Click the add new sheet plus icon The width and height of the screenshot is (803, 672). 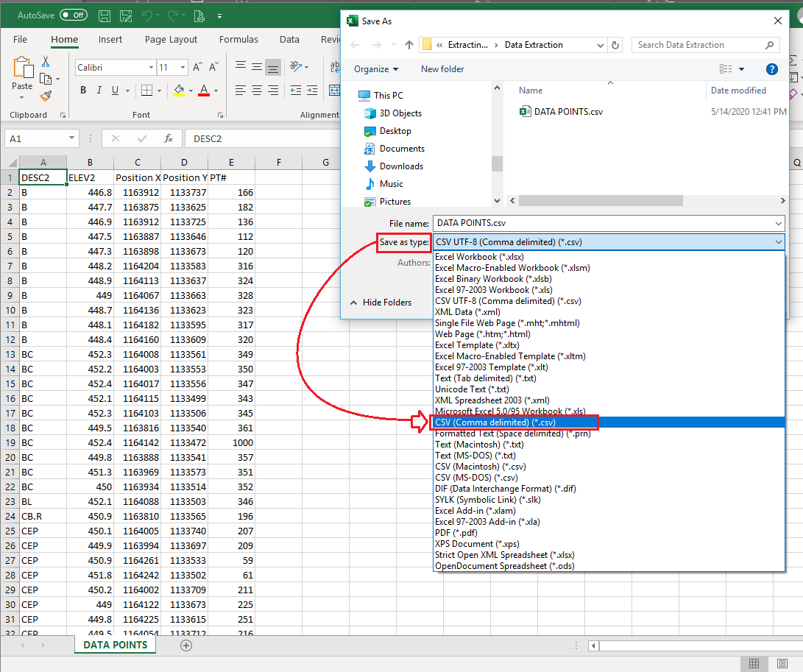186,646
